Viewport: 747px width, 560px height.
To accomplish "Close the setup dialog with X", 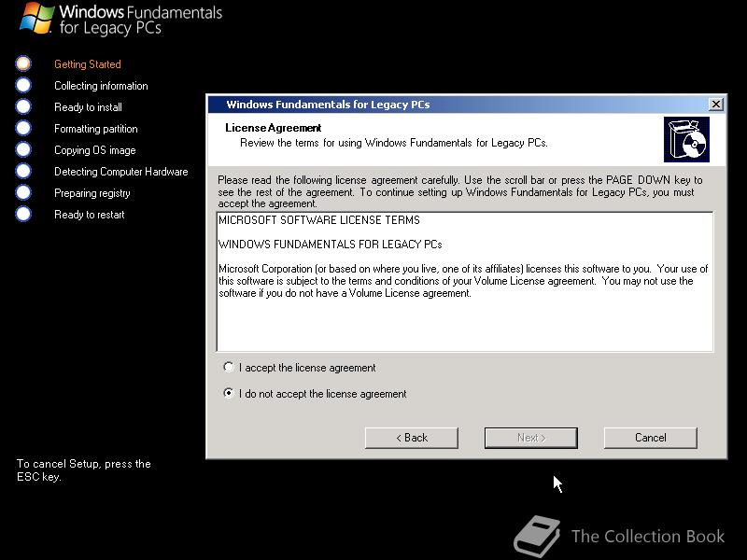I will pos(715,104).
